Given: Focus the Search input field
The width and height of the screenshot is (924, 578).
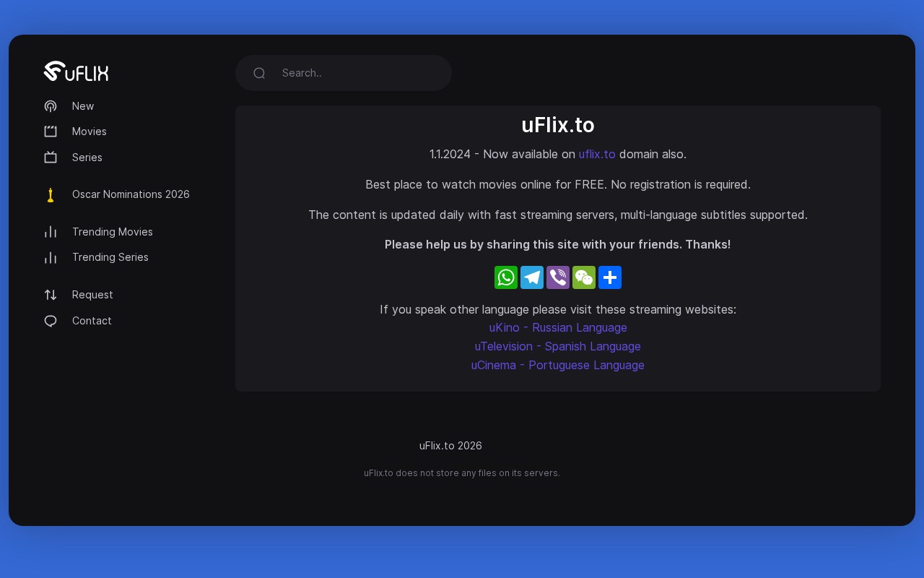Looking at the screenshot, I should point(344,73).
